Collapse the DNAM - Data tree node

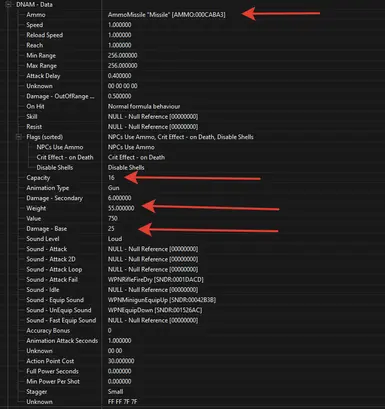tap(8, 5)
